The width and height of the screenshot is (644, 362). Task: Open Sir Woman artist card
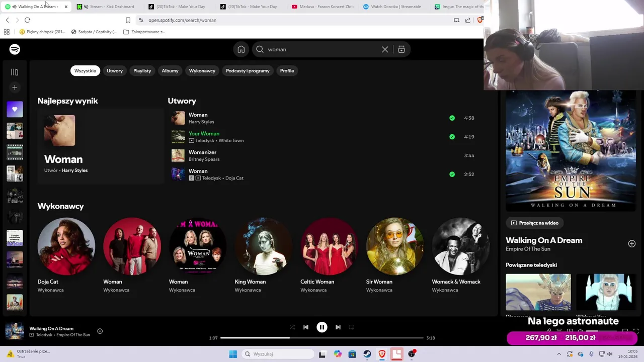[x=395, y=255]
